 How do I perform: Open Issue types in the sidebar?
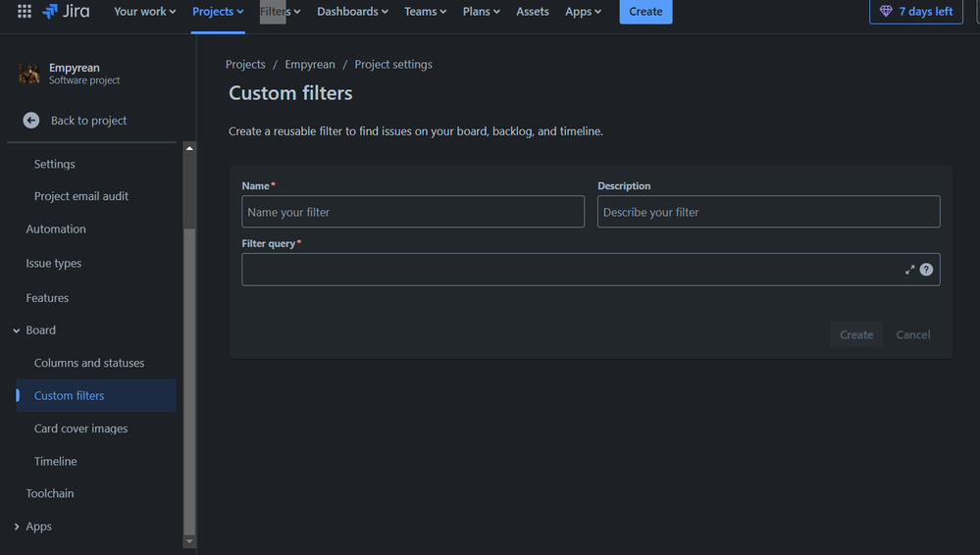[53, 263]
